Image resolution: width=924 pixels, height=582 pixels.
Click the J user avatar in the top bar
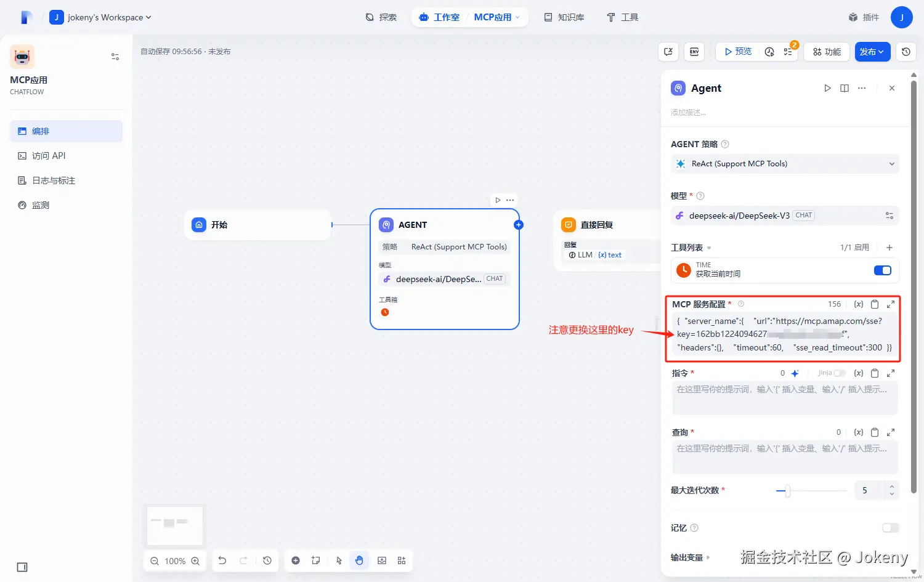click(902, 17)
